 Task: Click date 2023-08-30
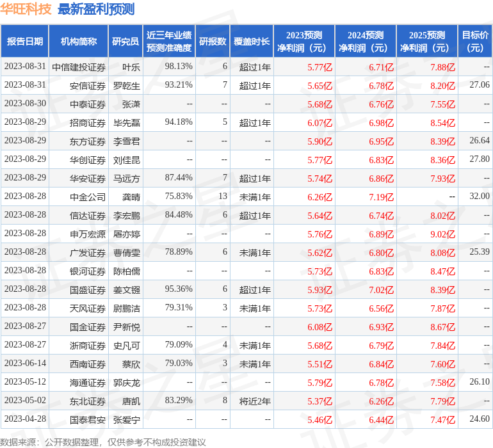pos(25,104)
